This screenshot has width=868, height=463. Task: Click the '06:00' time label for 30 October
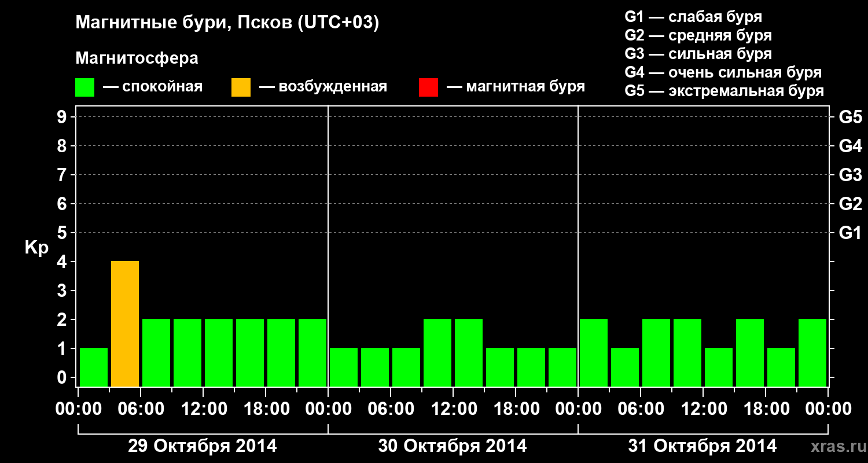pos(391,409)
